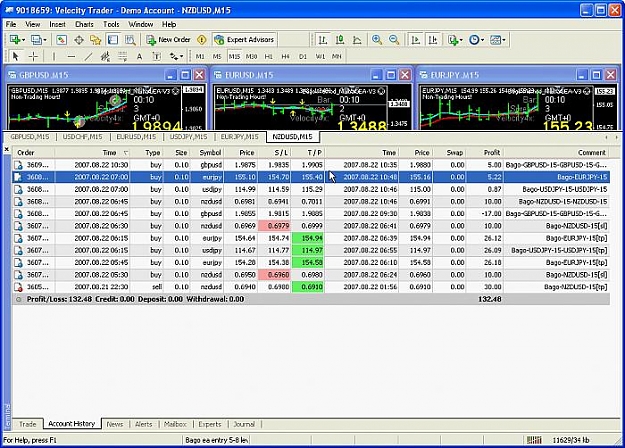Click the order icon of the 30.00 profit sell row
This screenshot has height=448, width=625.
18,287
